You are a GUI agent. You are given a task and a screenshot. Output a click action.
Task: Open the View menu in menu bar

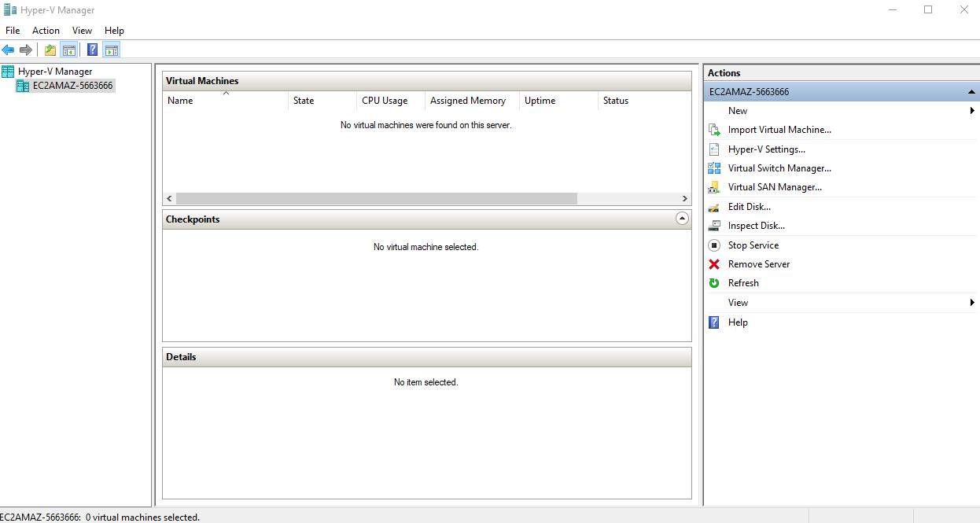[x=83, y=31]
